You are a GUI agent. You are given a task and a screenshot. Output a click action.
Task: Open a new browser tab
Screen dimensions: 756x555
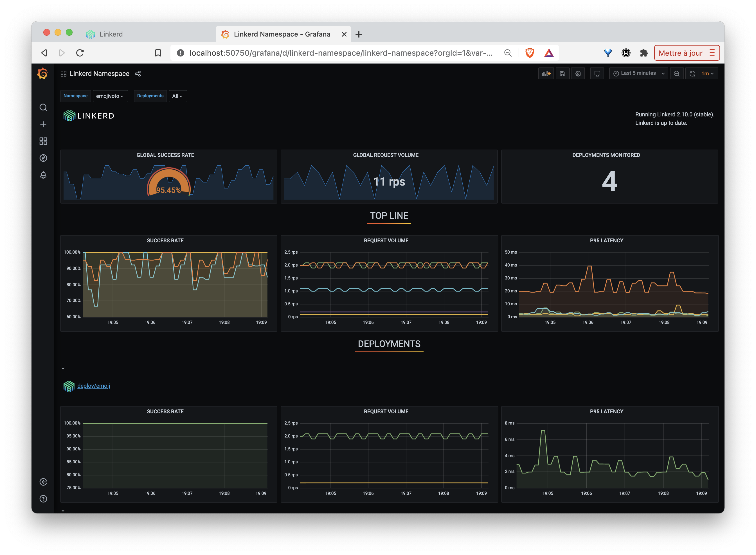click(x=359, y=34)
